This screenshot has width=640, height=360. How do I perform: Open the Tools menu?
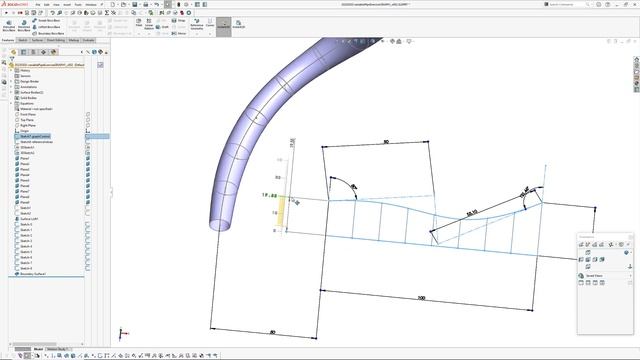coord(78,4)
